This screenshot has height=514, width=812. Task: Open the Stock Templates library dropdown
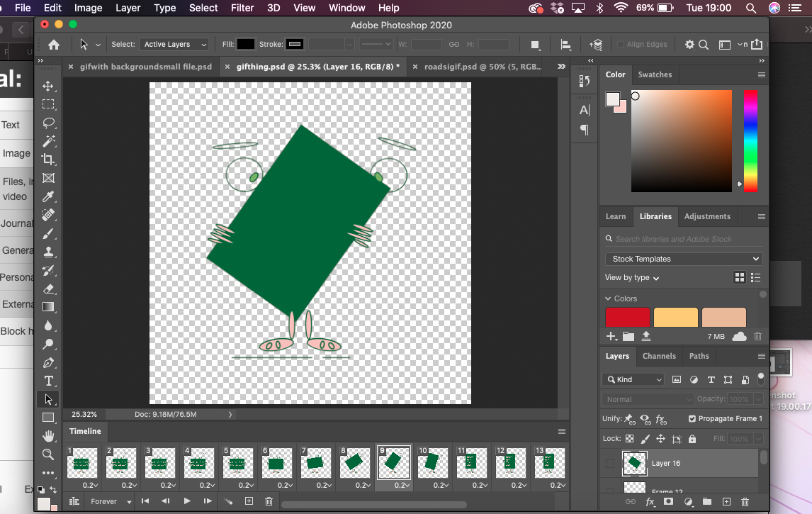point(684,259)
